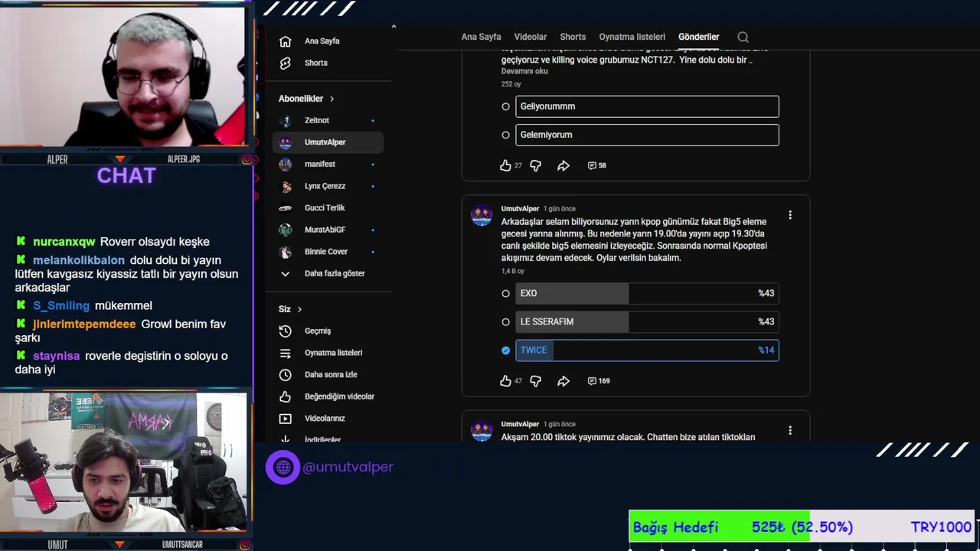980x551 pixels.
Task: Switch to Gönderiler channel tab
Action: (698, 37)
